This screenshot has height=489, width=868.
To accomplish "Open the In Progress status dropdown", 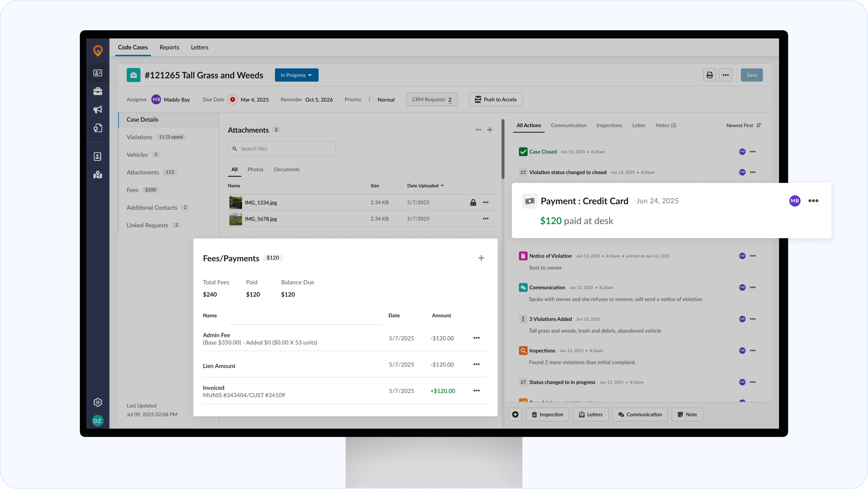I will (297, 75).
